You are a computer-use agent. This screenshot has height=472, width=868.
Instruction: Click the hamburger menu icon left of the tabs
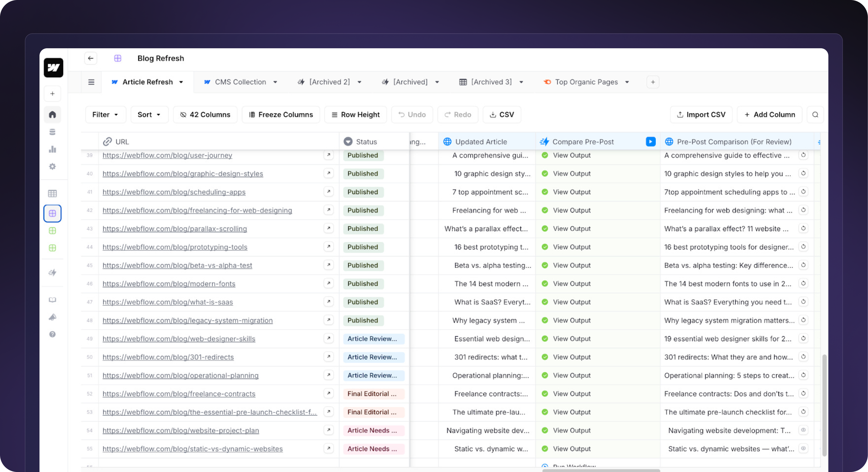(x=91, y=82)
